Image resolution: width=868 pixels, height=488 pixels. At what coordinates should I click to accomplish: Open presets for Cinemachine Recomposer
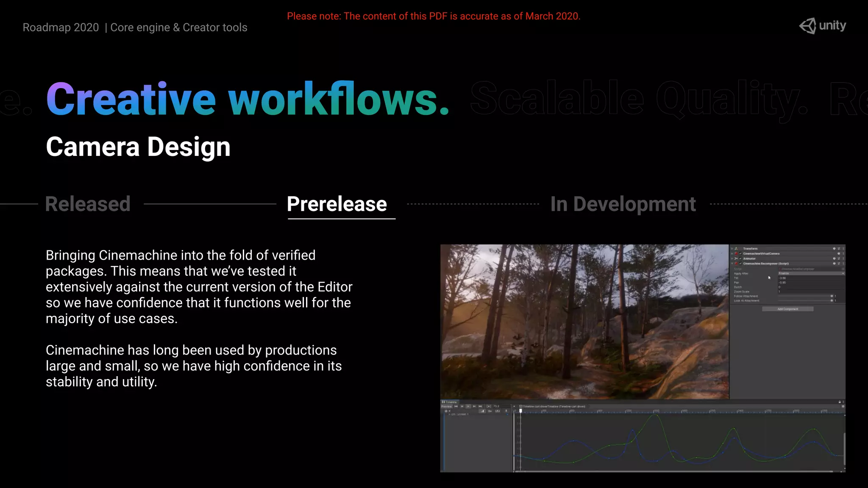[839, 263]
